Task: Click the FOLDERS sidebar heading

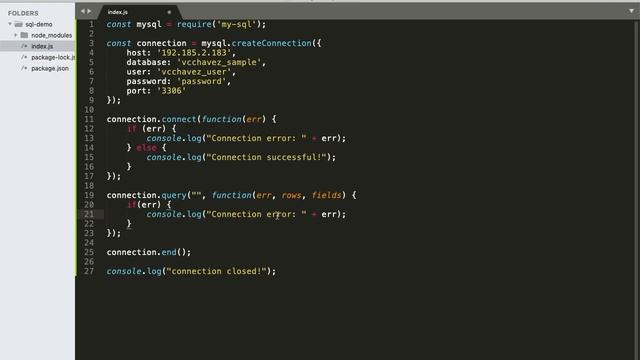Action: [x=23, y=13]
